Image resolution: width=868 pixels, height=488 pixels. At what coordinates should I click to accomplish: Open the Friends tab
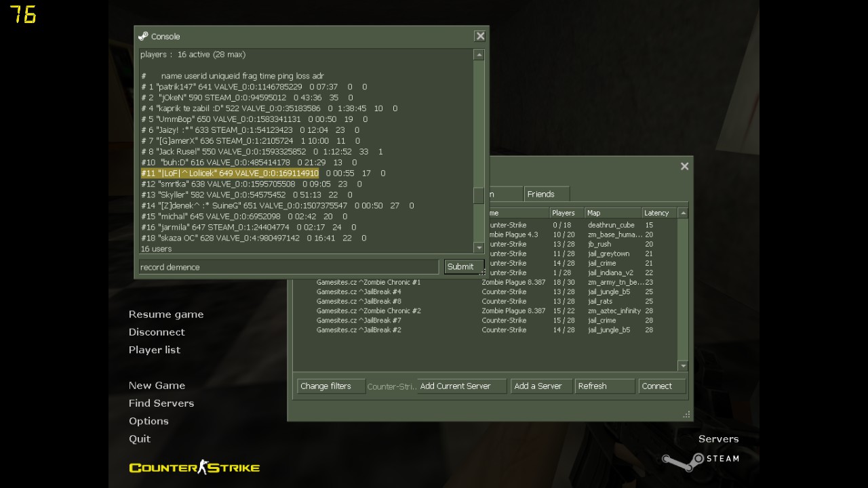[x=547, y=194]
